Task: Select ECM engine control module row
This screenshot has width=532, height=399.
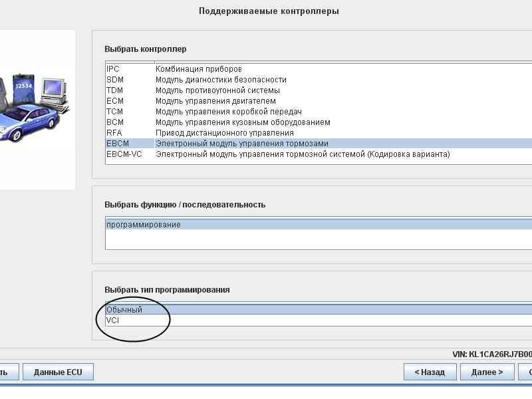Action: (319, 101)
